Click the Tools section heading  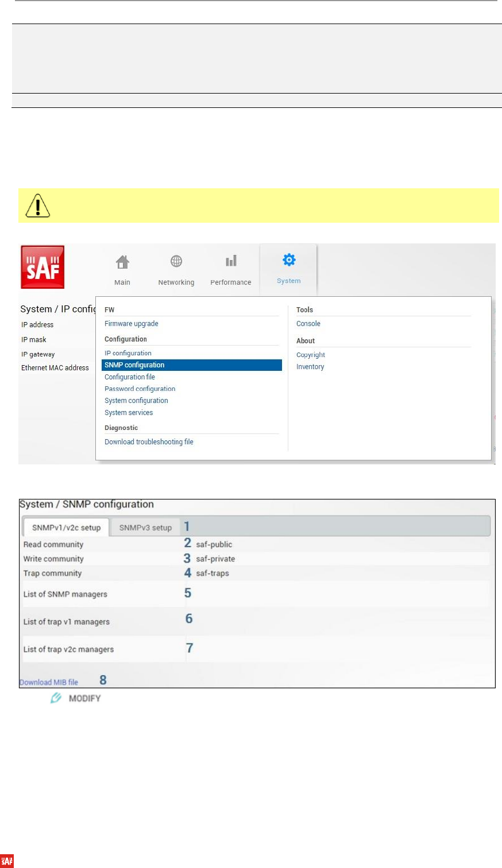click(x=304, y=310)
